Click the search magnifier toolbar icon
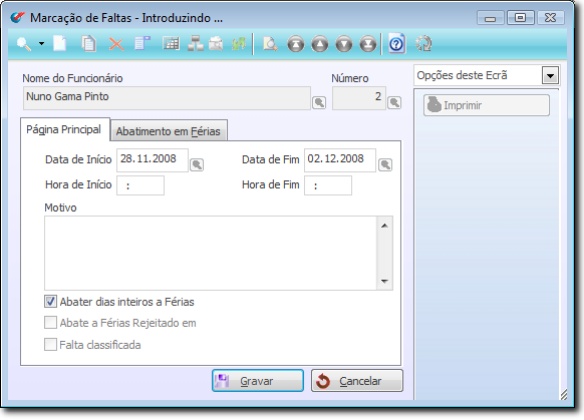The image size is (584, 420). [24, 44]
